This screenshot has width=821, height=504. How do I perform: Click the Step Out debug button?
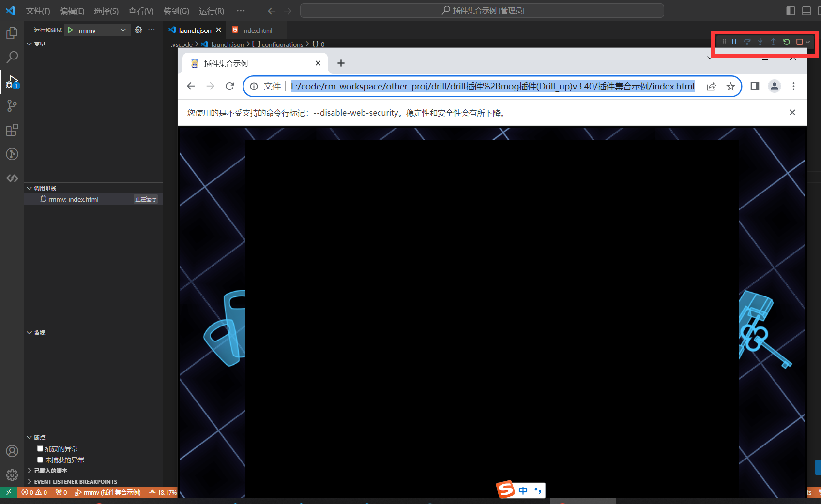point(773,42)
